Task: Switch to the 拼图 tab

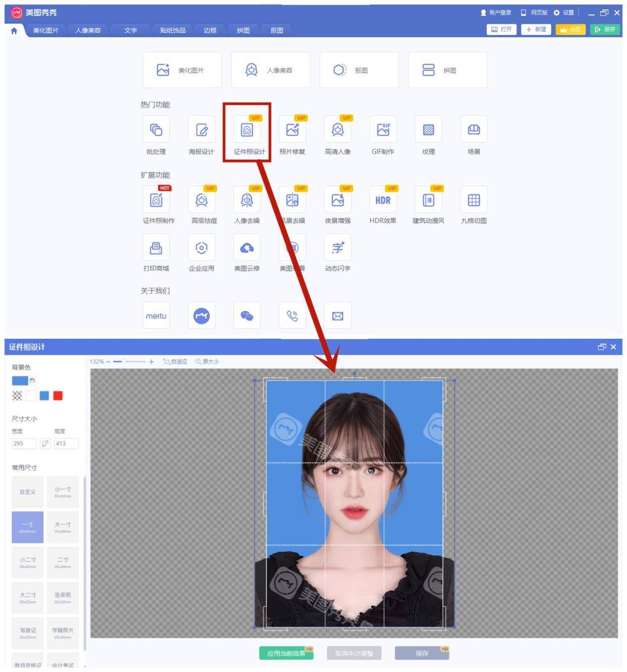Action: (243, 30)
